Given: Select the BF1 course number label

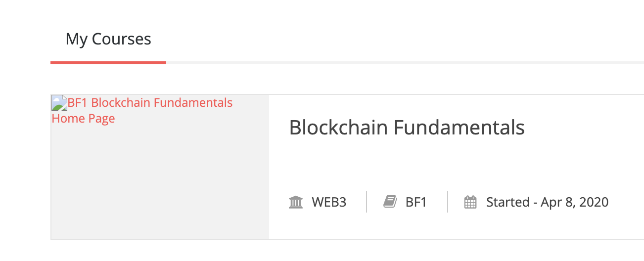Looking at the screenshot, I should [416, 202].
